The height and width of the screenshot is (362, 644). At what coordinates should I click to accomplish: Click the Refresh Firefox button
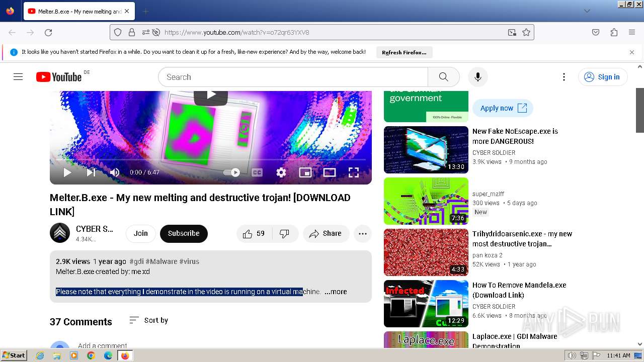point(404,52)
